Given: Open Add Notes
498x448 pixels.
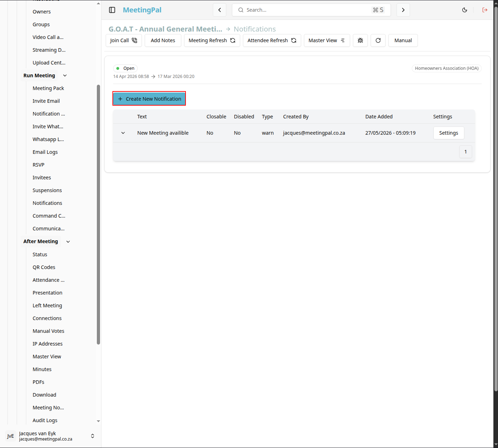Looking at the screenshot, I should (163, 40).
